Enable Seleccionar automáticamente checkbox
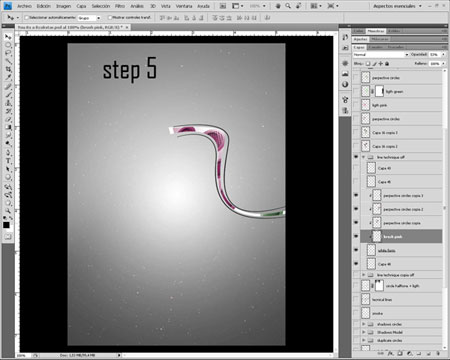 [27, 17]
